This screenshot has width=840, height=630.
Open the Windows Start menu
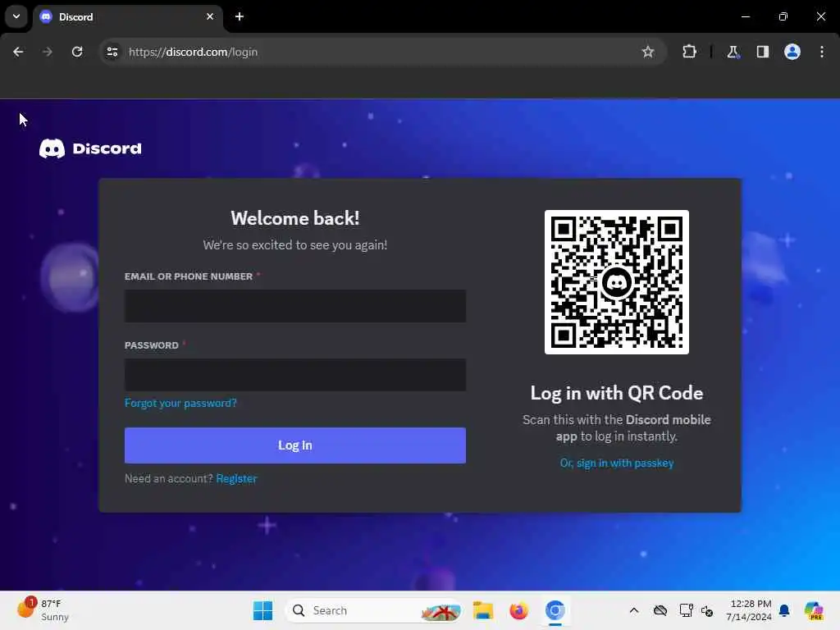pos(262,610)
